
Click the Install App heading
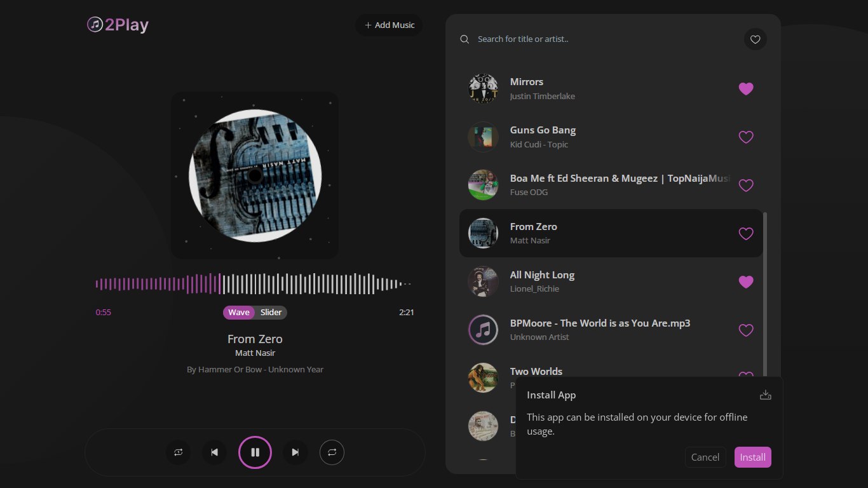[552, 395]
